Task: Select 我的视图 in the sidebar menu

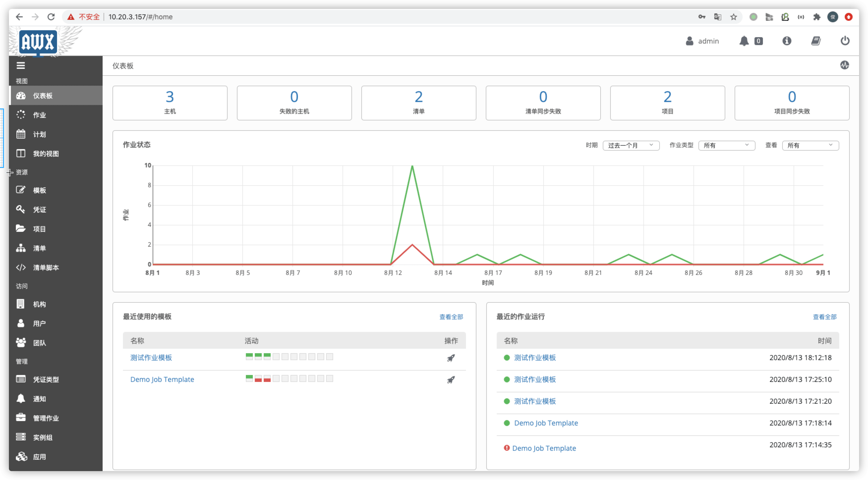Action: coord(45,153)
